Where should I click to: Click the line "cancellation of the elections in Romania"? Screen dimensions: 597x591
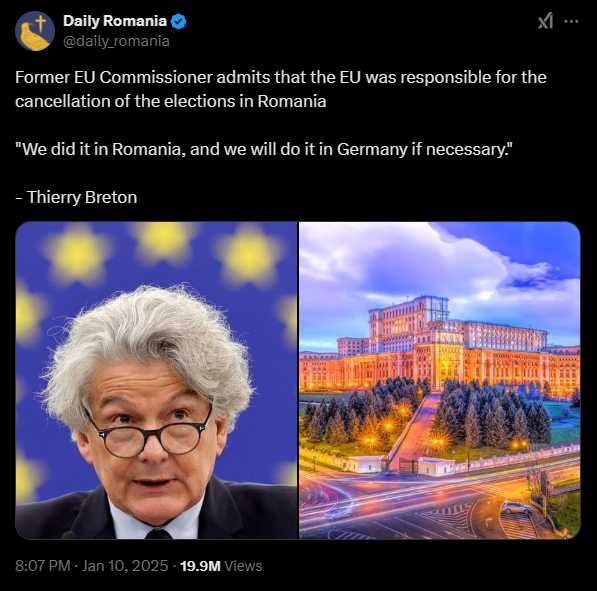(x=171, y=101)
